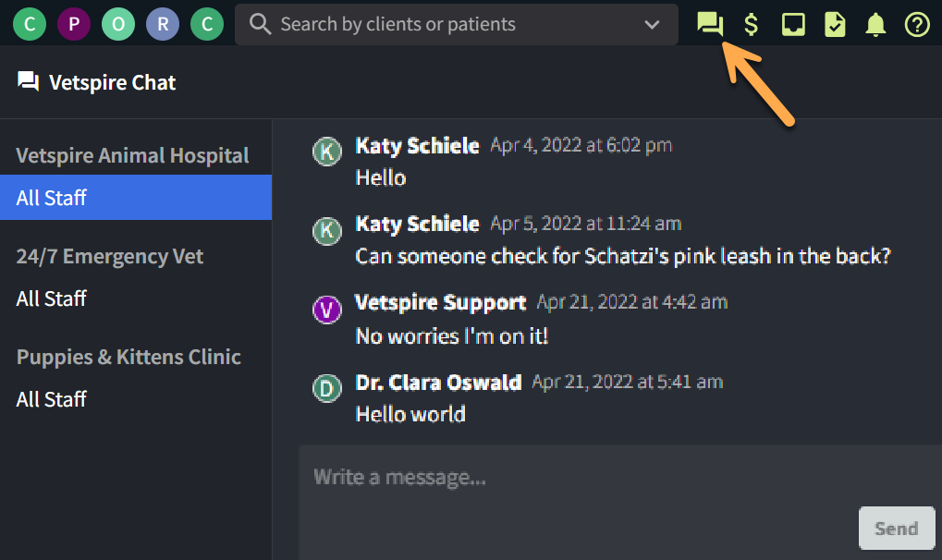Open the inbox icon in the top toolbar
Image resolution: width=942 pixels, height=560 pixels.
[792, 24]
